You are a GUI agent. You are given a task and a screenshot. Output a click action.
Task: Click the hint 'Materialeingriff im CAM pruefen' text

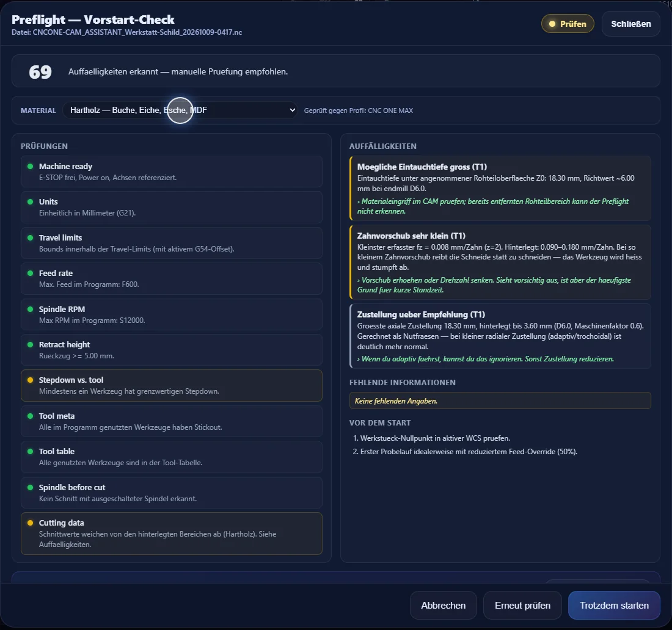(493, 206)
